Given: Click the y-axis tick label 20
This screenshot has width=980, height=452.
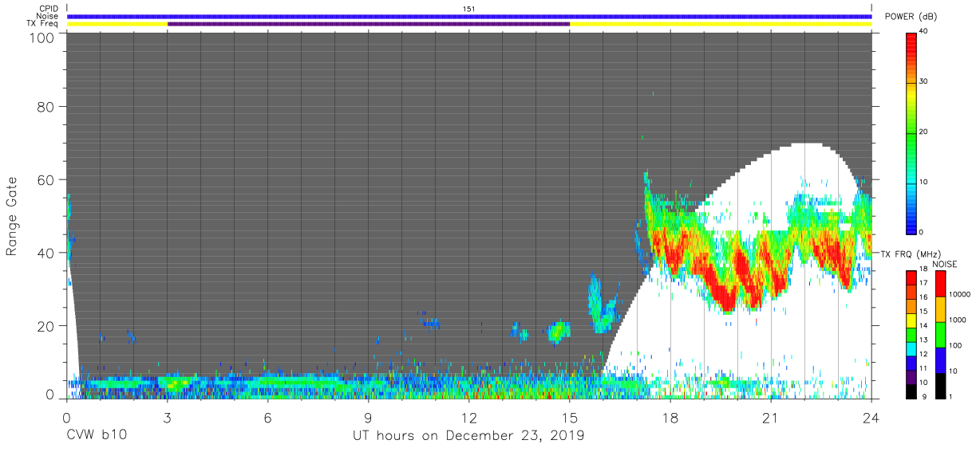Looking at the screenshot, I should tap(45, 326).
